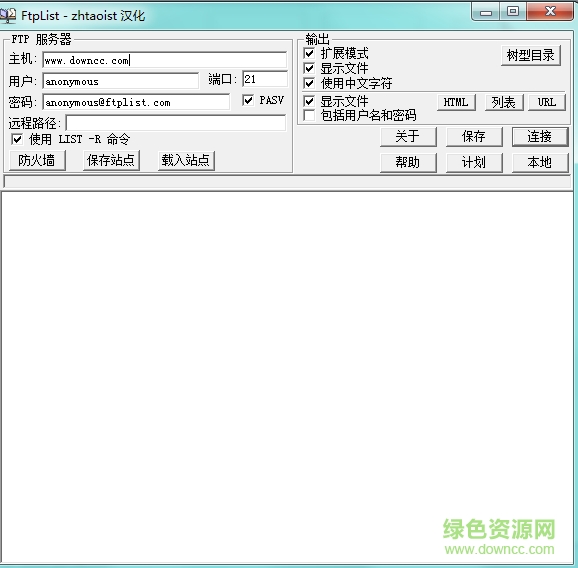Image resolution: width=578 pixels, height=568 pixels.
Task: Click the URL output button
Action: [x=547, y=102]
